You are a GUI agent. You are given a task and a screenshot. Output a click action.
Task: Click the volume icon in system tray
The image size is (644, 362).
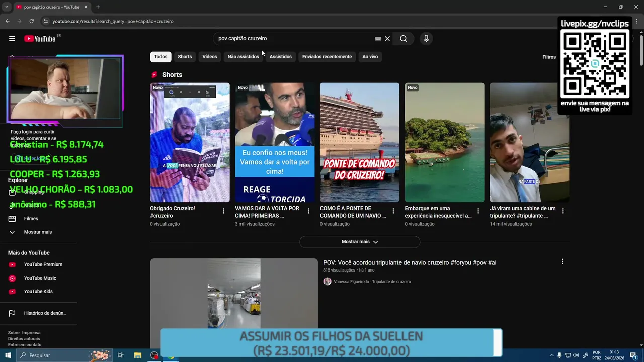[576, 355]
